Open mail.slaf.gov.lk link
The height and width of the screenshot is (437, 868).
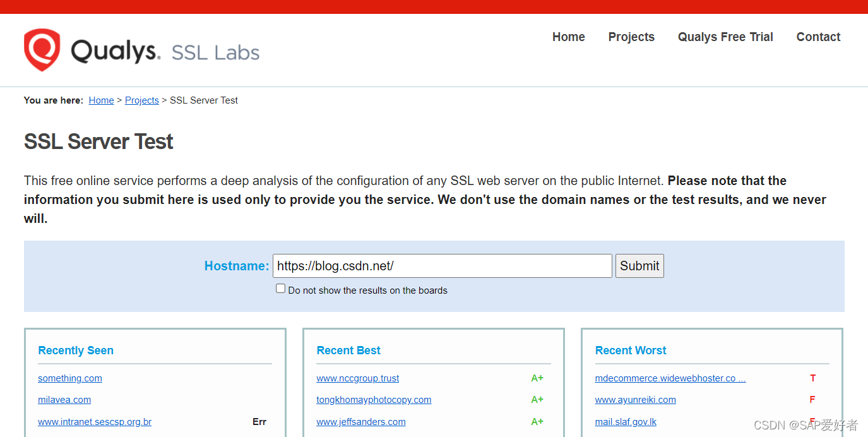click(626, 422)
